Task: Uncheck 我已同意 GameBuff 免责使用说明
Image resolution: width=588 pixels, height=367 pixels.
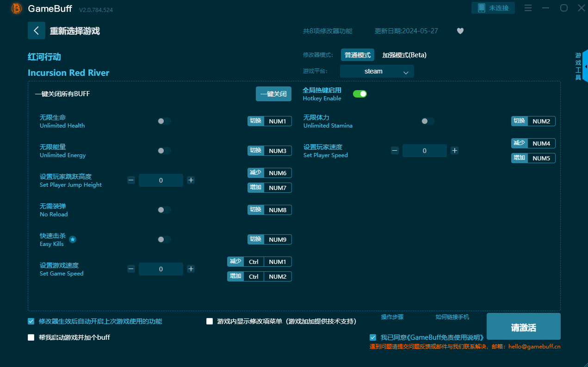Action: (373, 337)
